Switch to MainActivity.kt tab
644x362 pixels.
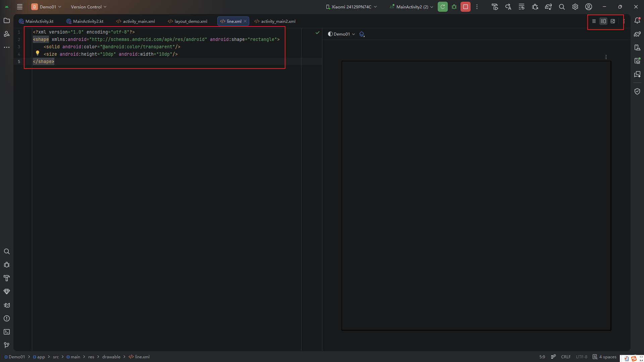pos(36,21)
